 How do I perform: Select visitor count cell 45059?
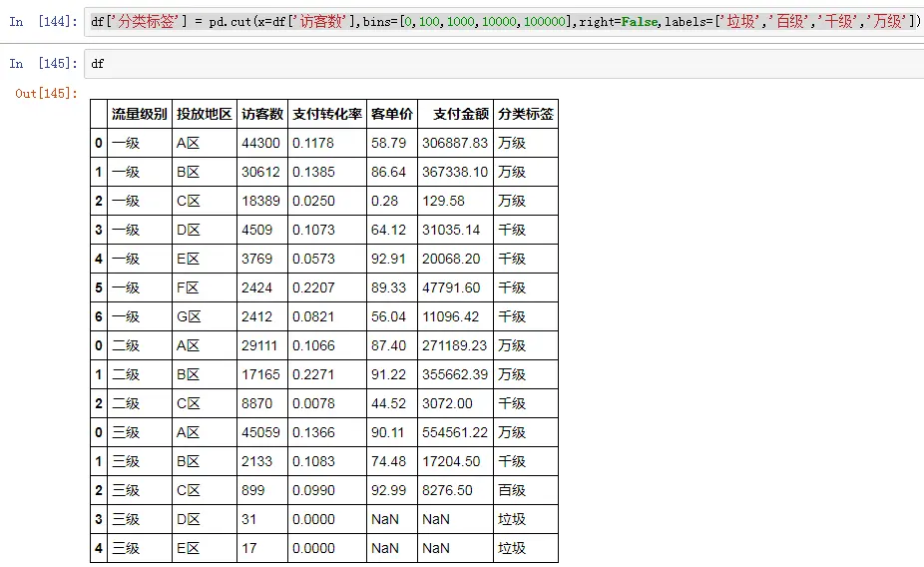260,432
